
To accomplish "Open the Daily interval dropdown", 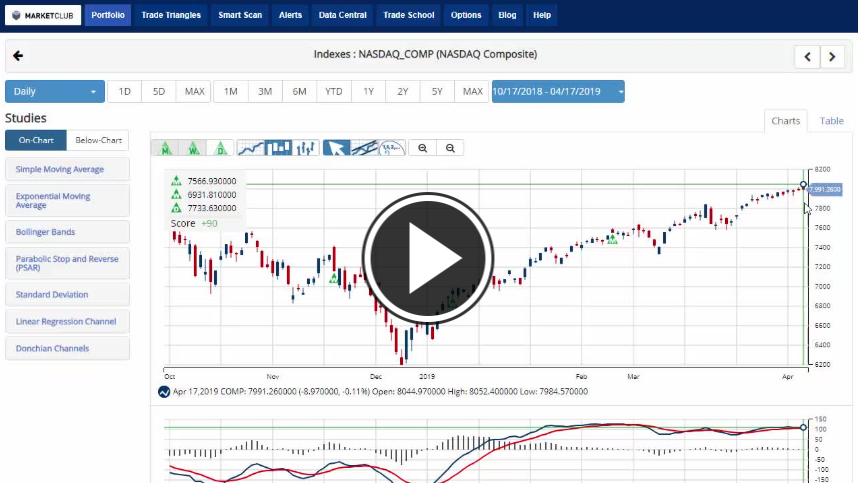I will tap(55, 91).
